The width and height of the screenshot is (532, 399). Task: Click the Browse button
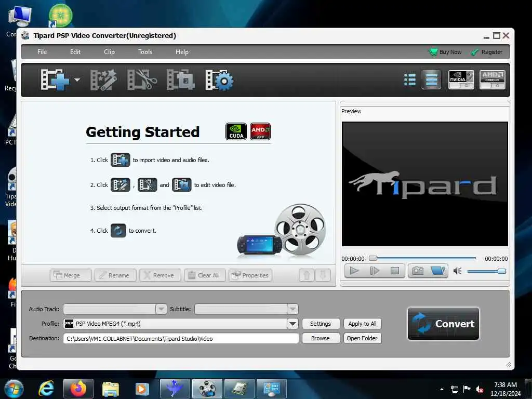tap(321, 338)
